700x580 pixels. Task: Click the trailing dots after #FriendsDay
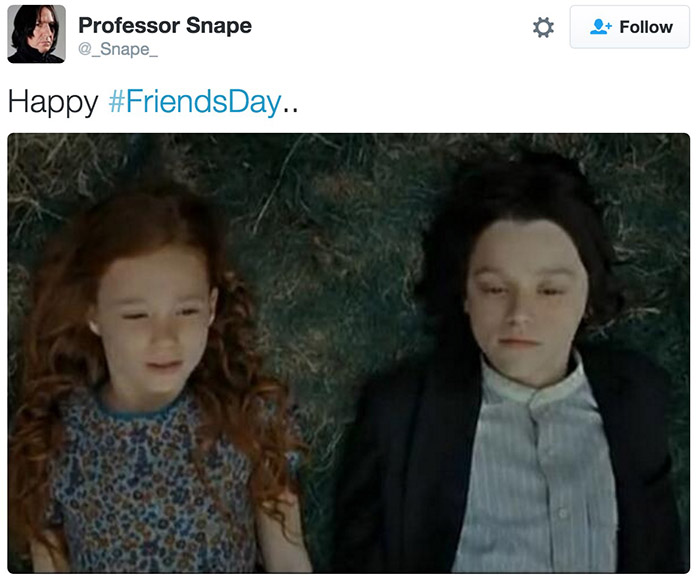[291, 109]
